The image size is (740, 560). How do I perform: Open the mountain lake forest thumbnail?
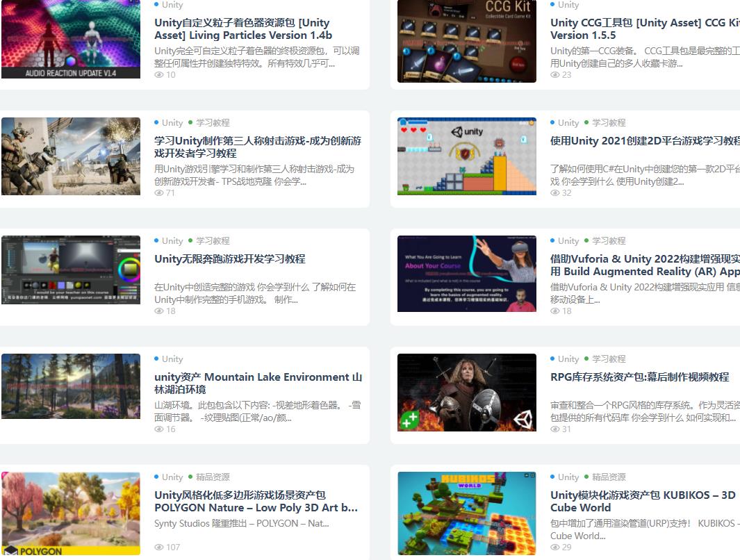pyautogui.click(x=71, y=386)
